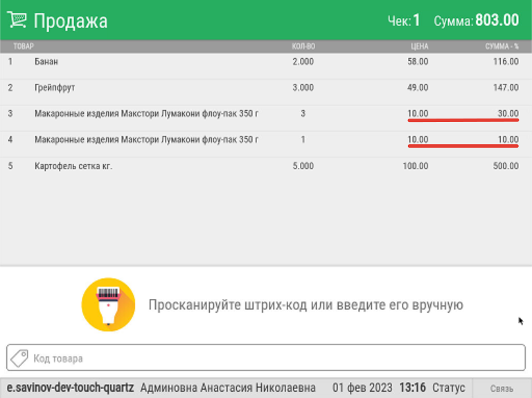Click Картофель sum 500.00
Image resolution: width=532 pixels, height=398 pixels.
(506, 166)
